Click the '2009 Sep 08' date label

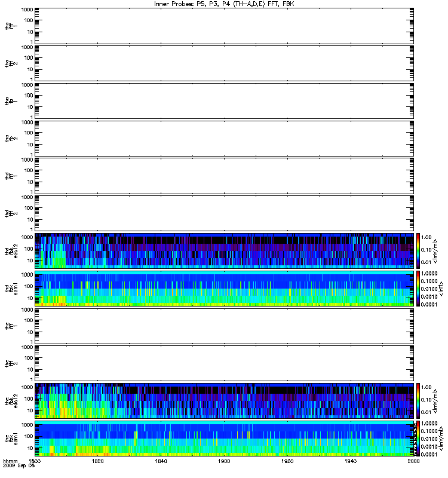[x=19, y=465]
